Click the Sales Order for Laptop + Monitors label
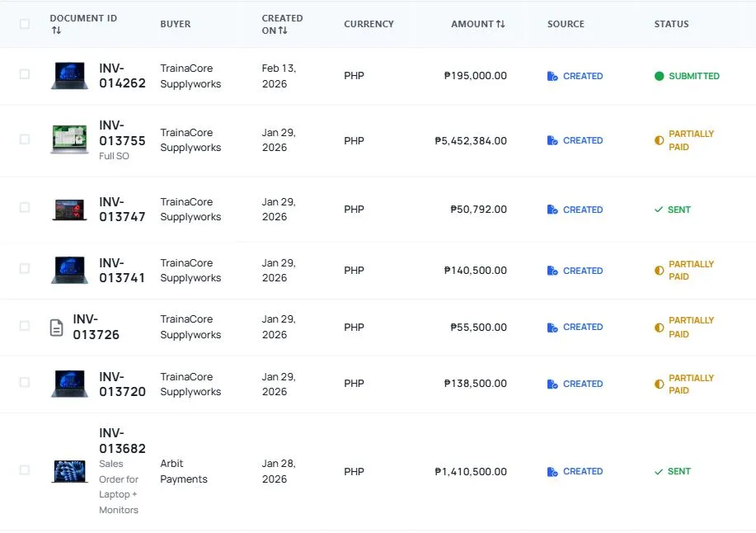Viewport: 756px width, 533px height. point(118,486)
